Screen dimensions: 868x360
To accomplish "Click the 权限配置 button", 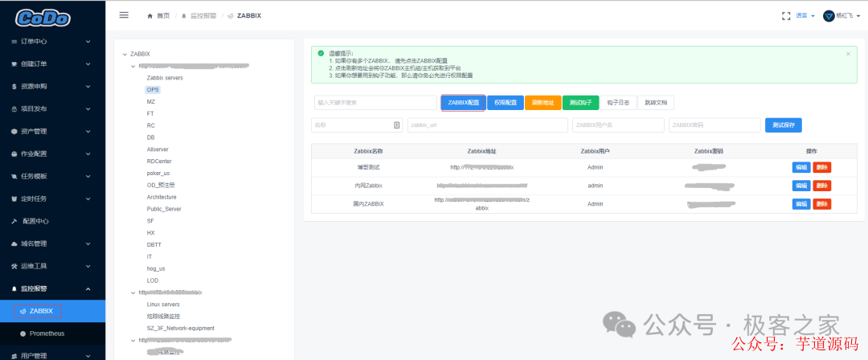I will click(506, 103).
